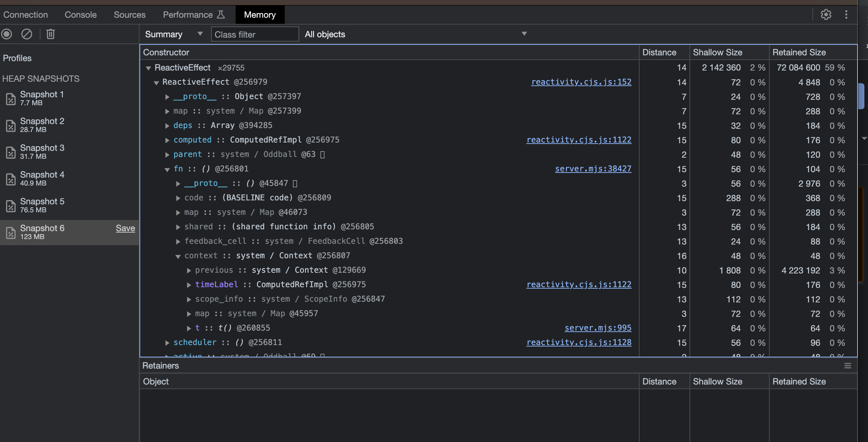Click Snapshot 5 file icon
This screenshot has height=442, width=868.
[x=11, y=205]
